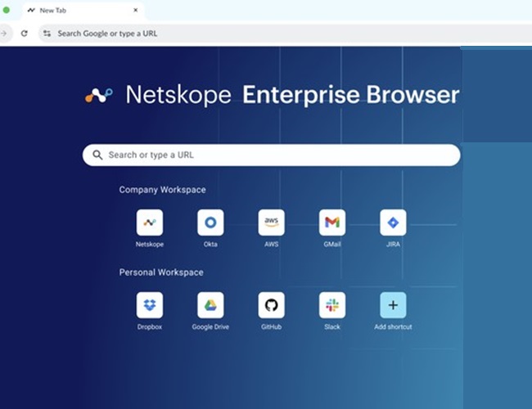
Task: Click the forward navigation arrow
Action: (4, 34)
